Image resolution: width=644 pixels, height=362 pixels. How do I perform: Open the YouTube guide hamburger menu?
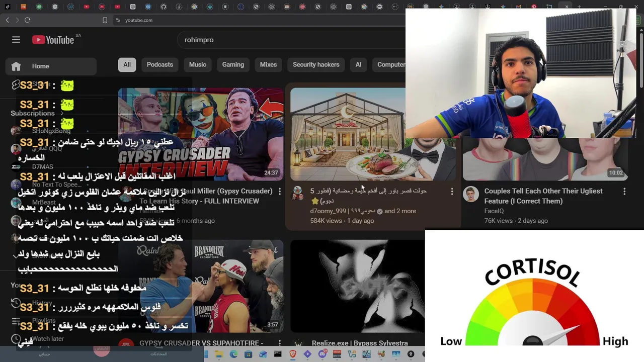click(x=16, y=40)
